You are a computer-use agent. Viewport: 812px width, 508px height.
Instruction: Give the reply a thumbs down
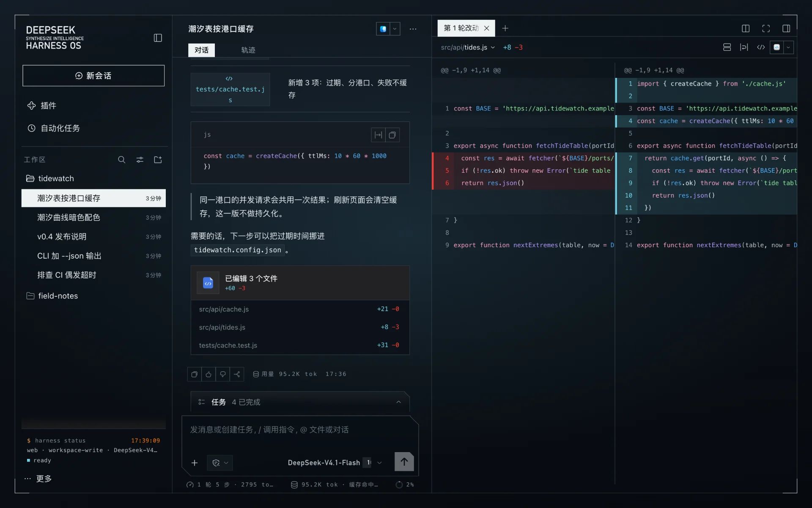pos(223,374)
